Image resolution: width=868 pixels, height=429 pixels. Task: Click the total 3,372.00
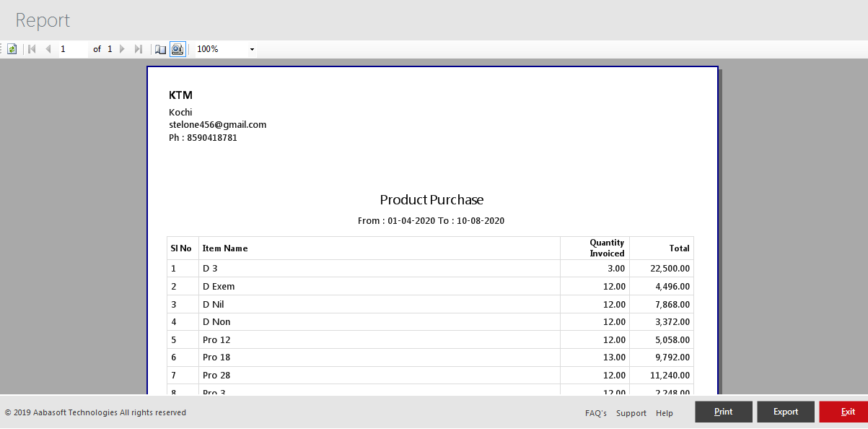672,322
